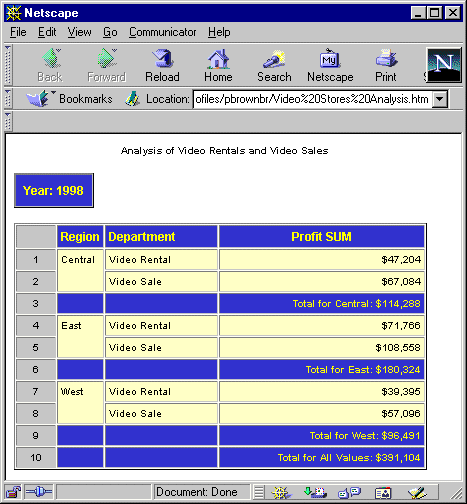
Task: Open the View menu
Action: (x=79, y=32)
